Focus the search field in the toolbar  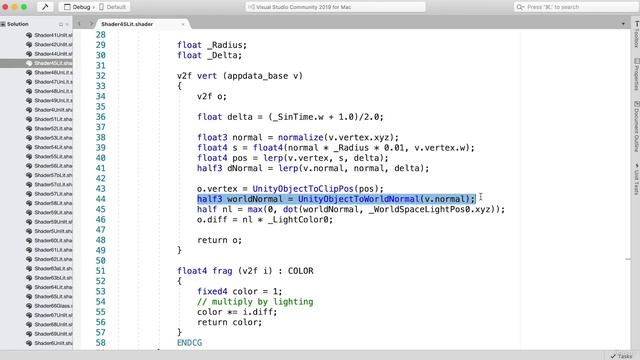(576, 7)
